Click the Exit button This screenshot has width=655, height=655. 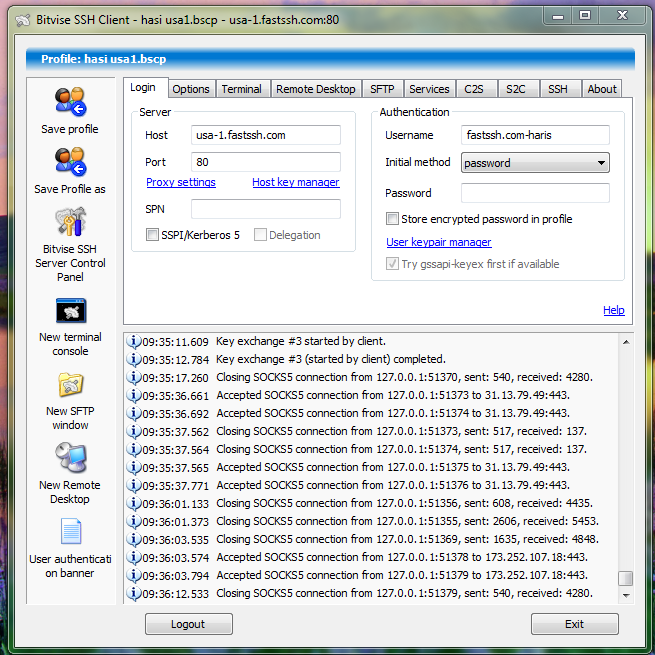574,624
